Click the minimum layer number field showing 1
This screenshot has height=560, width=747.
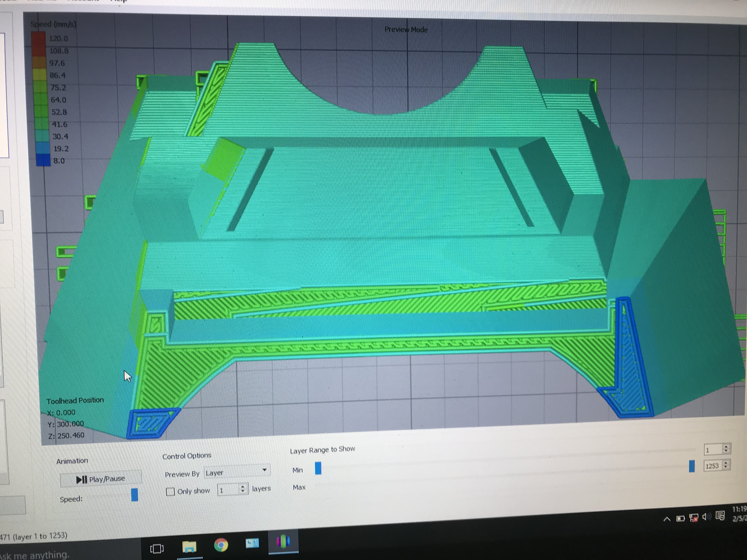[713, 450]
